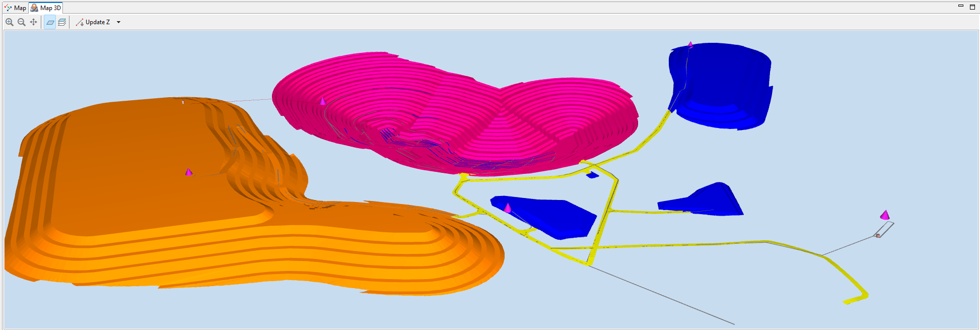The width and height of the screenshot is (980, 330).
Task: Open the Update Z dropdown arrow
Action: [119, 22]
